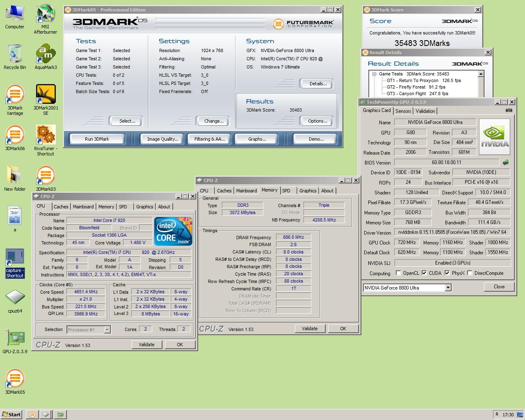Switch to Validation tab in GPU-Z

coord(425,111)
